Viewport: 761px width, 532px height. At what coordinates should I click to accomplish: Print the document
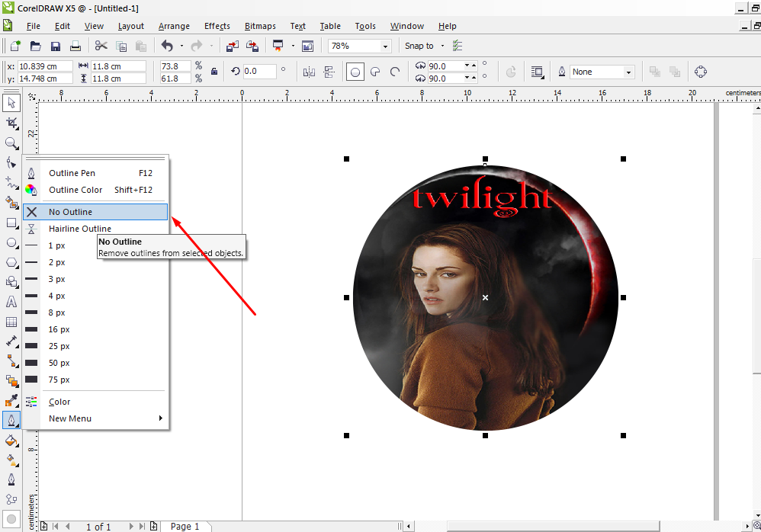[x=75, y=46]
